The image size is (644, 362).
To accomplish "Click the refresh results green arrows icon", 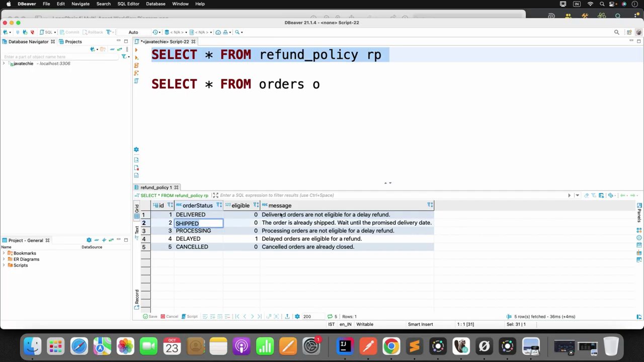I will click(330, 317).
